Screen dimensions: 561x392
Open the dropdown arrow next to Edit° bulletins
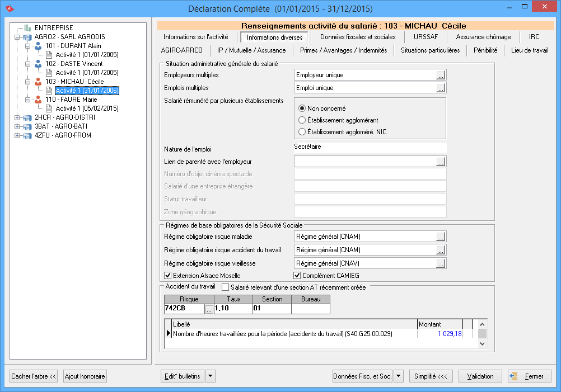211,376
